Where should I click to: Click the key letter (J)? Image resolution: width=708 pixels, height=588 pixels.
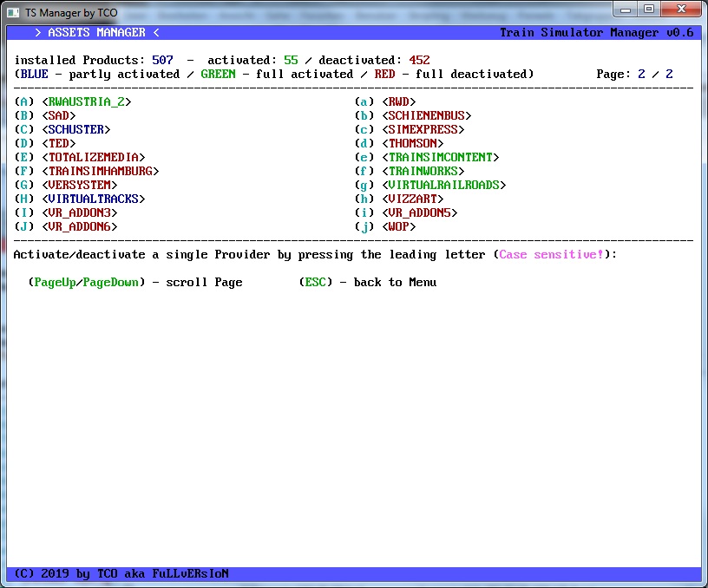[24, 226]
